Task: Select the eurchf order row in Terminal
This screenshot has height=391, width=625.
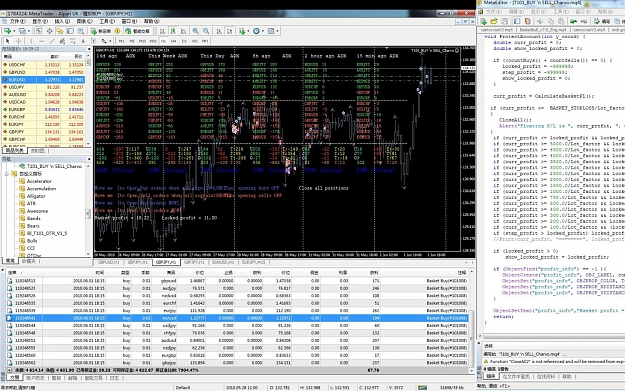Action: (238, 303)
